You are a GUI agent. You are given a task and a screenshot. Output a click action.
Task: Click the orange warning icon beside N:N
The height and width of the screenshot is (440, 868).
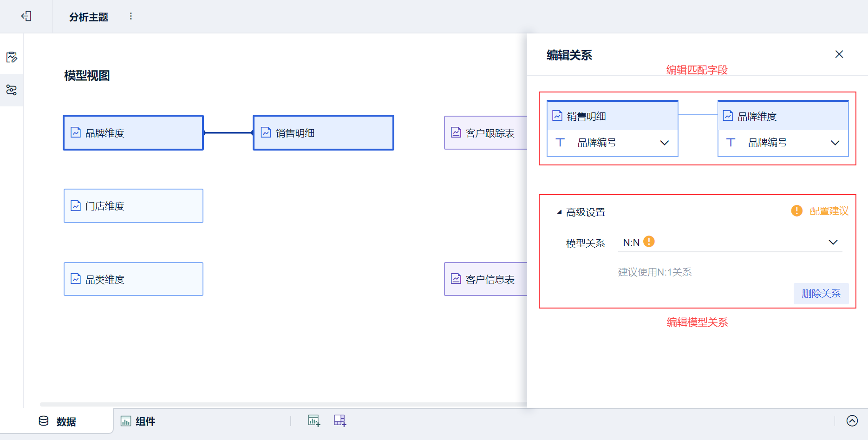(x=649, y=242)
